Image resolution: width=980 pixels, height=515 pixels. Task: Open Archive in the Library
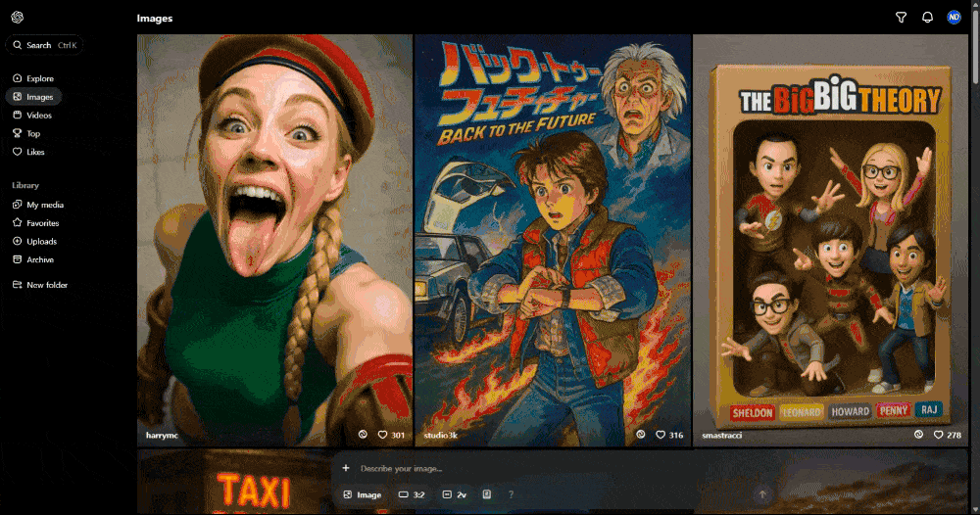(x=33, y=259)
